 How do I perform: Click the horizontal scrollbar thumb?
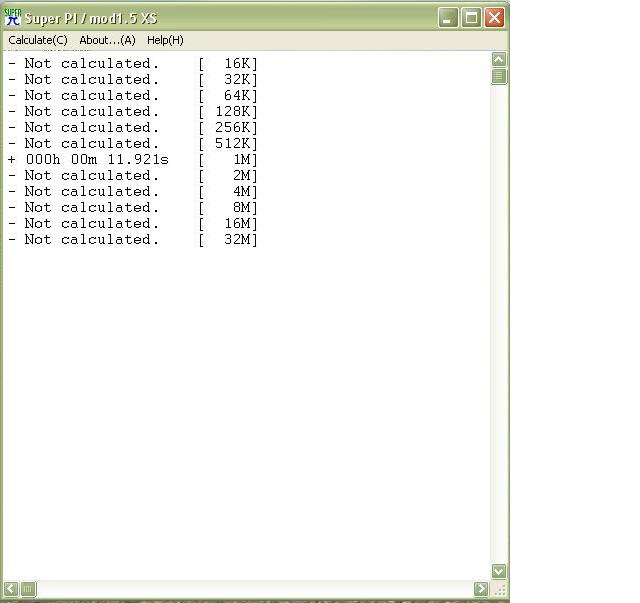coord(28,589)
